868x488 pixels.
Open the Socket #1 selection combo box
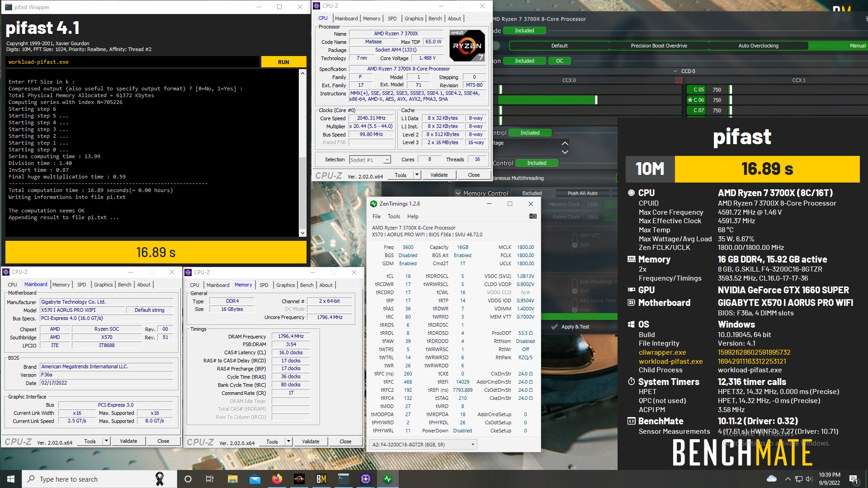click(x=369, y=160)
